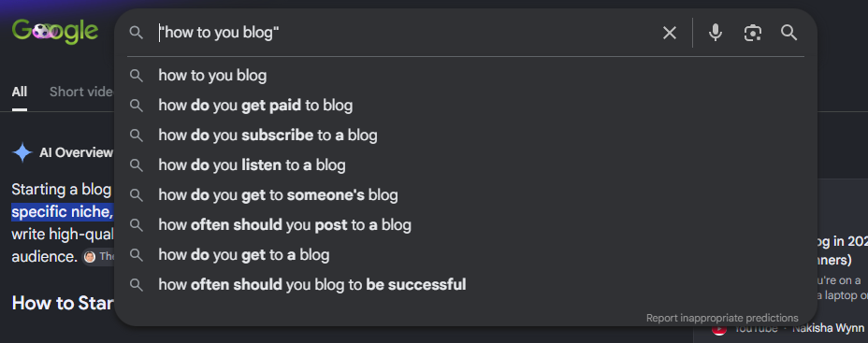This screenshot has height=343, width=868.
Task: Start voice search with the microphone icon
Action: click(x=716, y=34)
